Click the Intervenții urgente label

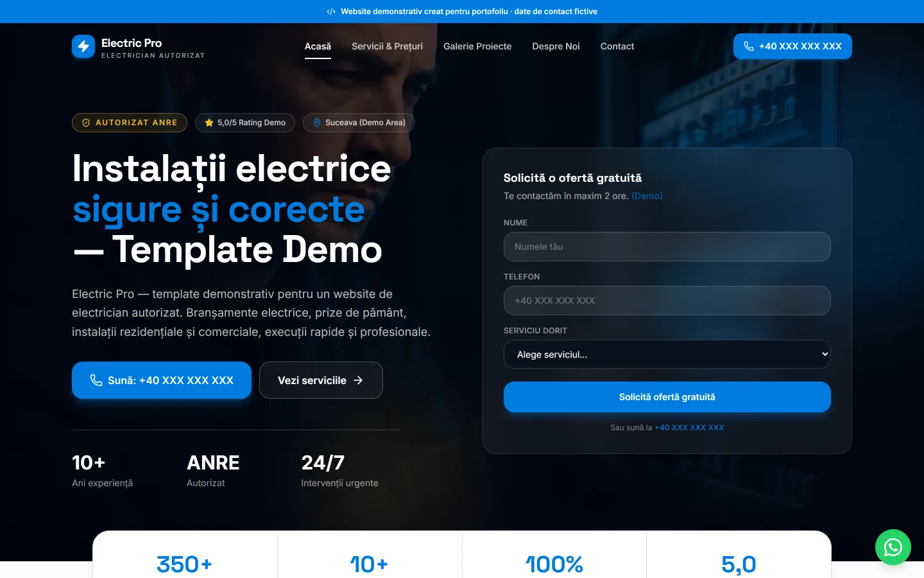tap(339, 483)
